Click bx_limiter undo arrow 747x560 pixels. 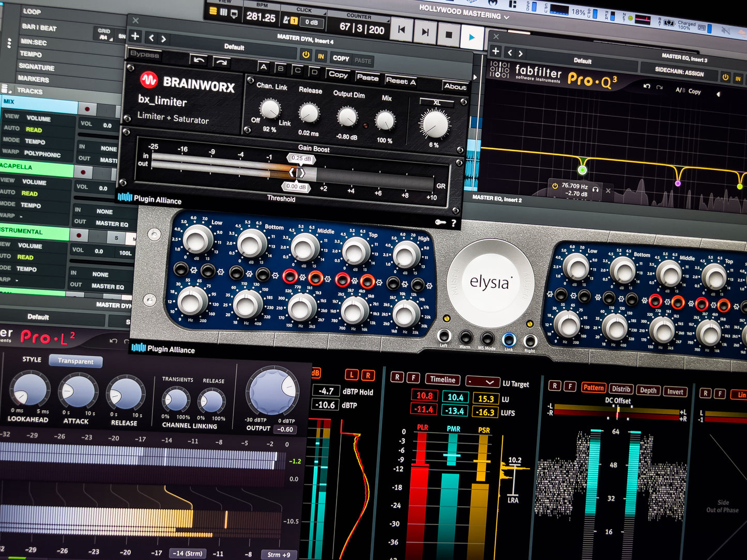click(199, 60)
